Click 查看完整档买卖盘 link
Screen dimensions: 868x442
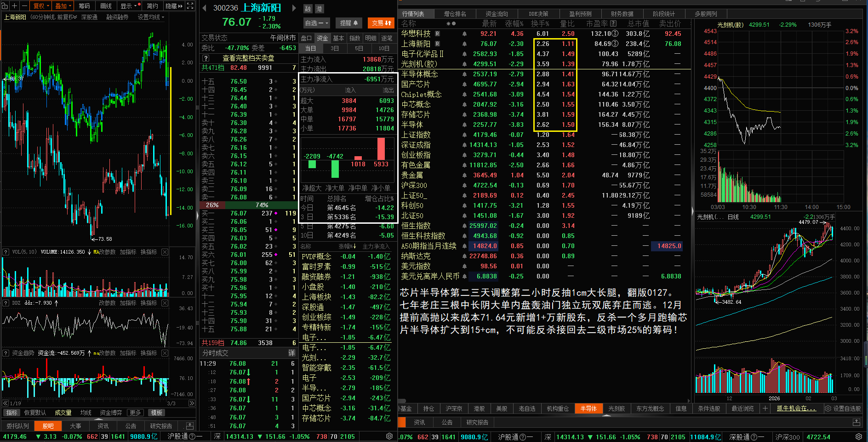tap(248, 58)
